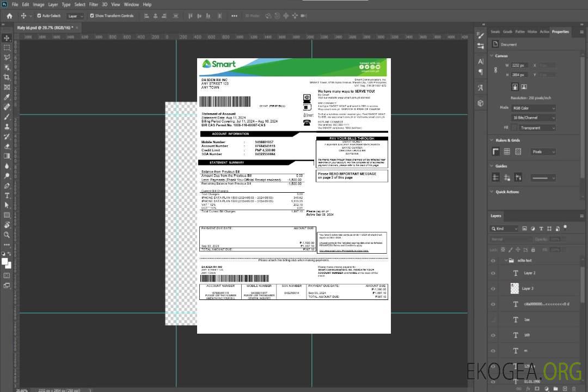Collapse the Canvas section
The width and height of the screenshot is (588, 392).
click(492, 56)
